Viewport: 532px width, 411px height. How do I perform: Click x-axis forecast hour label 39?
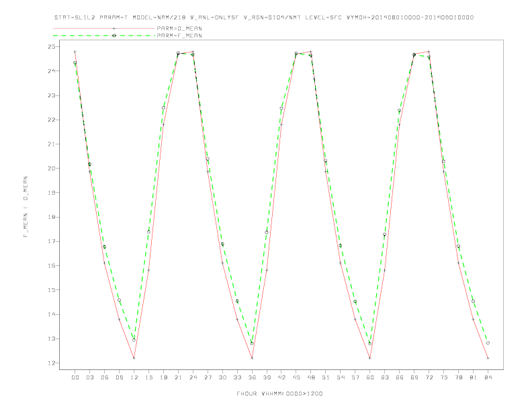(x=267, y=377)
